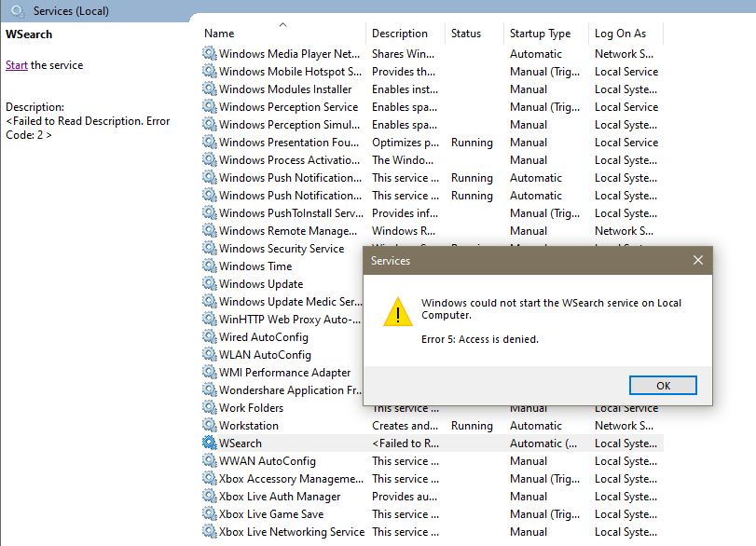Image resolution: width=756 pixels, height=546 pixels.
Task: Select the Windows Perception Service name
Action: [288, 107]
